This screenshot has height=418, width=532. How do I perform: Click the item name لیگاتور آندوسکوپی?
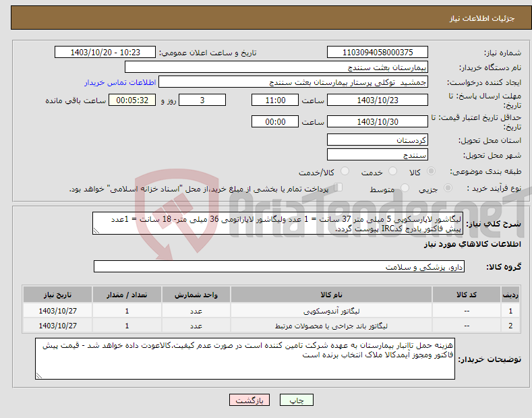[331, 311]
